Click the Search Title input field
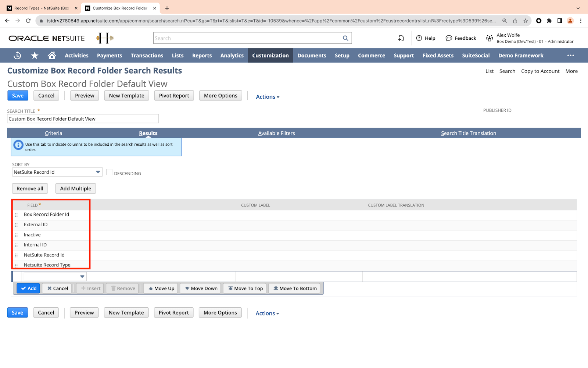The image size is (588, 368). [83, 119]
